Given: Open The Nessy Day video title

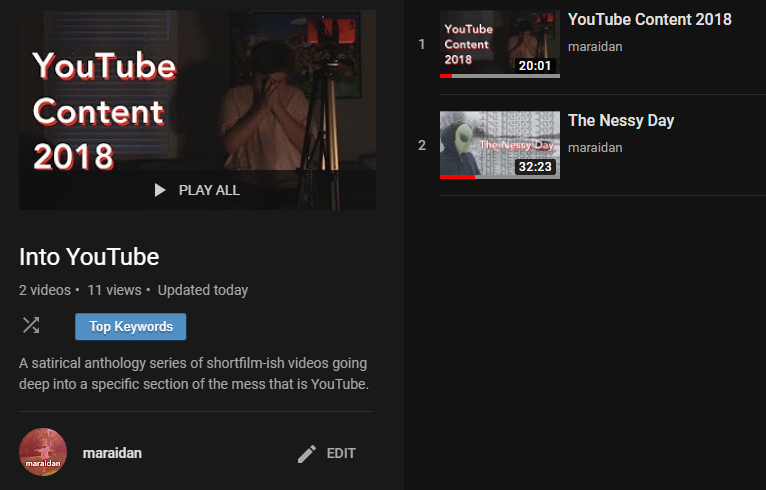Looking at the screenshot, I should tap(621, 120).
